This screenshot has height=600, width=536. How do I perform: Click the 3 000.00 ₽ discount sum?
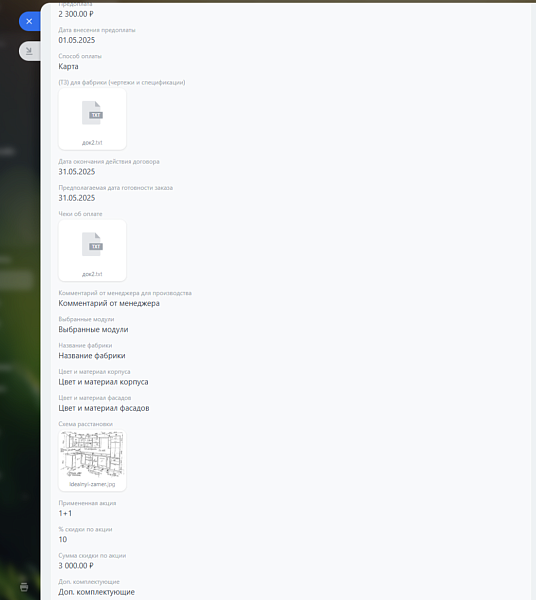click(76, 566)
